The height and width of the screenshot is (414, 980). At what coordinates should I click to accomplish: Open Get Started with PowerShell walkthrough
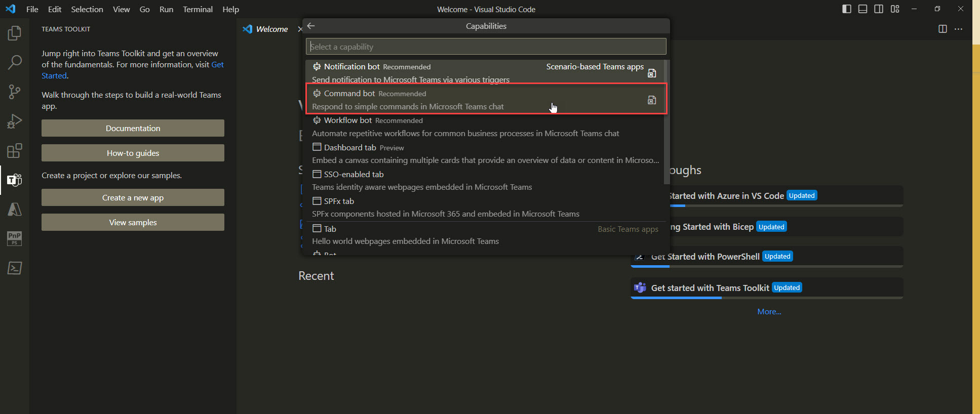coord(767,257)
